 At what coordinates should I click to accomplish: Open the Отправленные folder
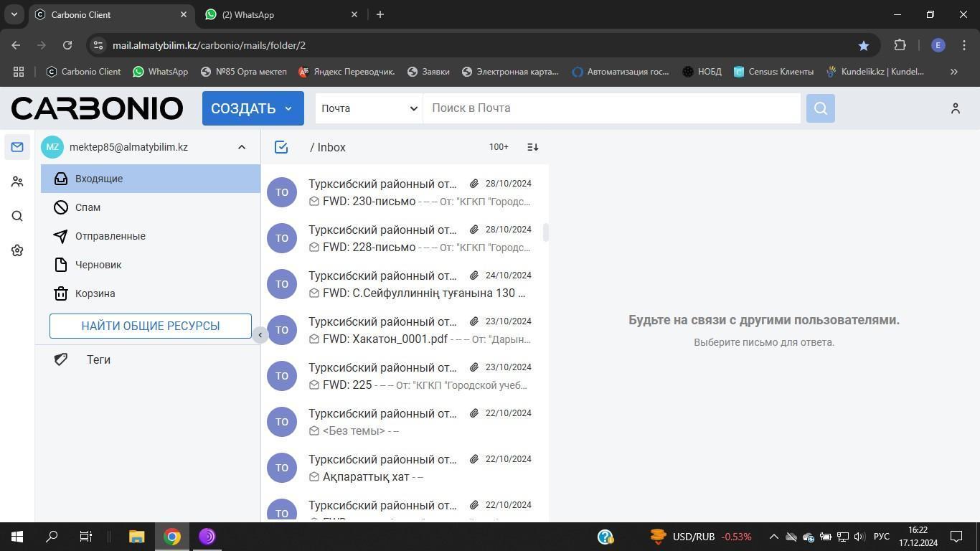(110, 236)
